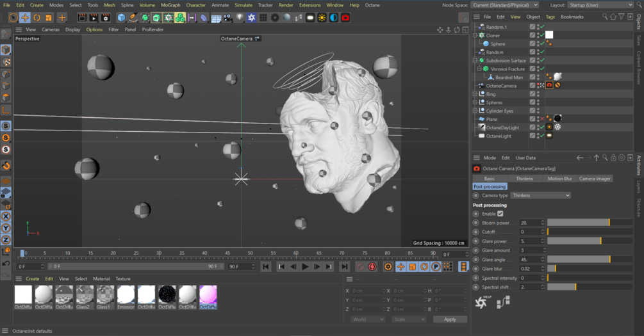
Task: Select the Glass2 material thumbnail
Action: [85, 295]
